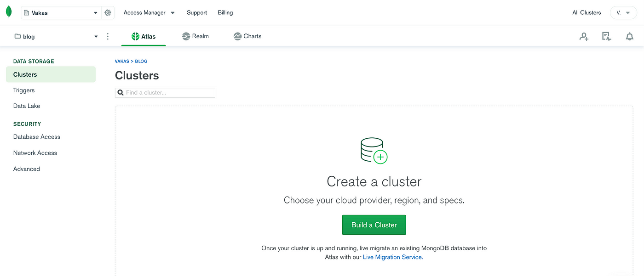Click the MongoDB leaf logo
Screen dimensions: 644x276
[9, 12]
